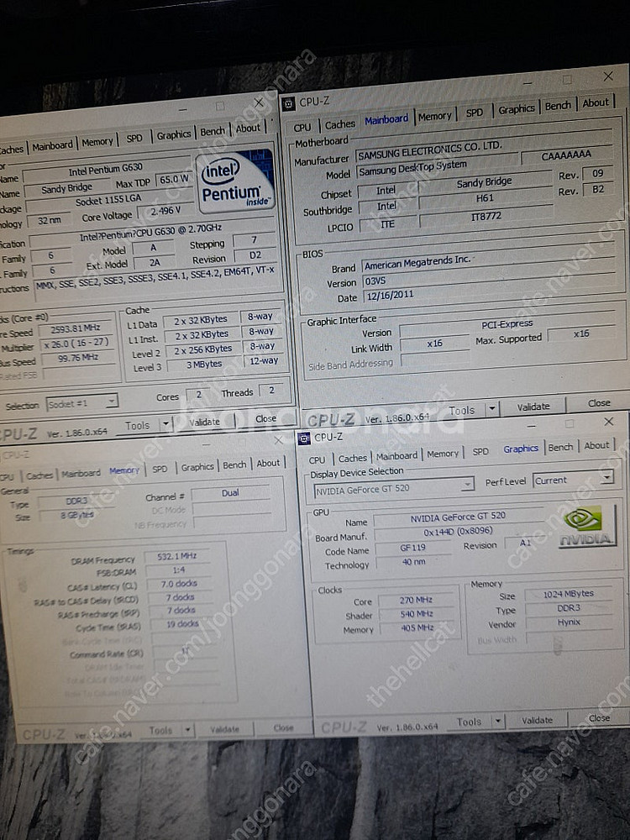Click memory vendor value 'Hynix'
This screenshot has width=630, height=840.
569,622
